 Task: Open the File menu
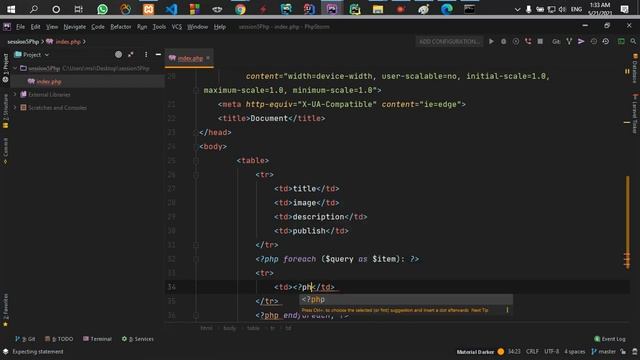pyautogui.click(x=20, y=27)
